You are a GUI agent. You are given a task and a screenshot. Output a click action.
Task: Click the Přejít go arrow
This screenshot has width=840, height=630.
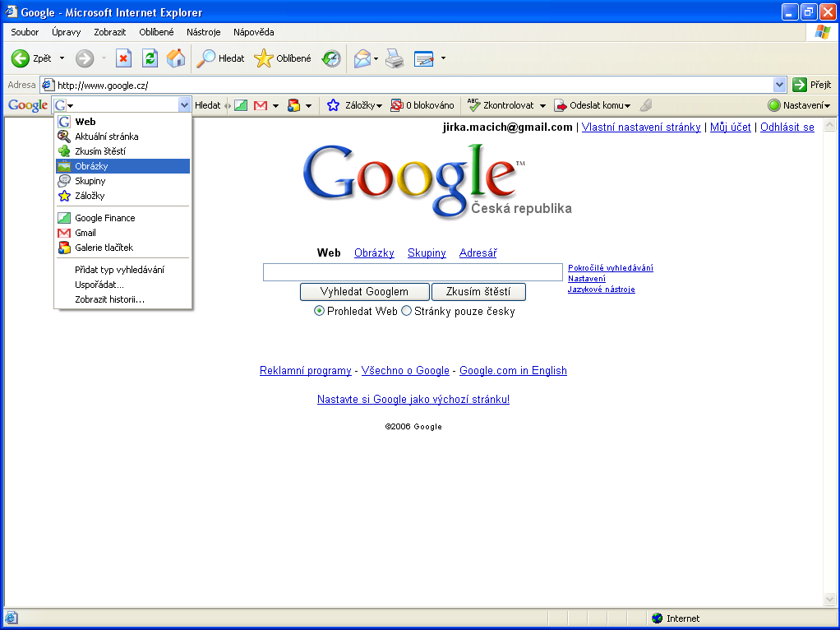tap(799, 85)
